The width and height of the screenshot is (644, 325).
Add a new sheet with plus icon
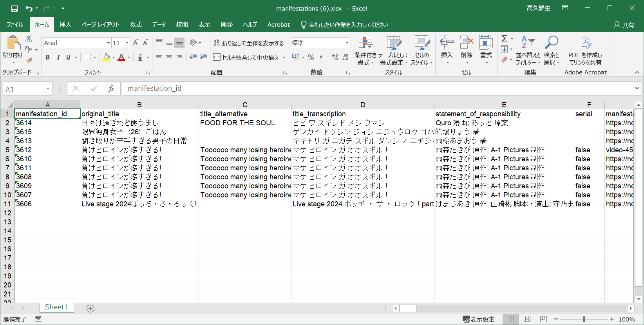click(x=90, y=309)
